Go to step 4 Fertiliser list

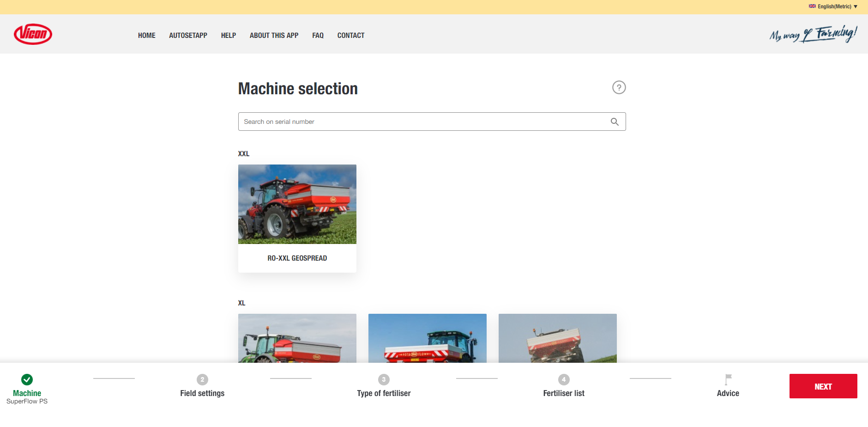coord(564,379)
